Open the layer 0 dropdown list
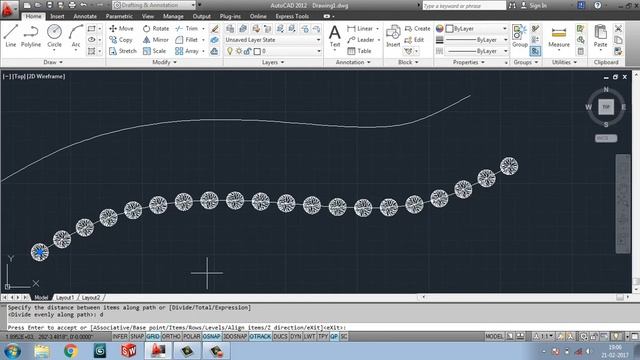 [318, 51]
